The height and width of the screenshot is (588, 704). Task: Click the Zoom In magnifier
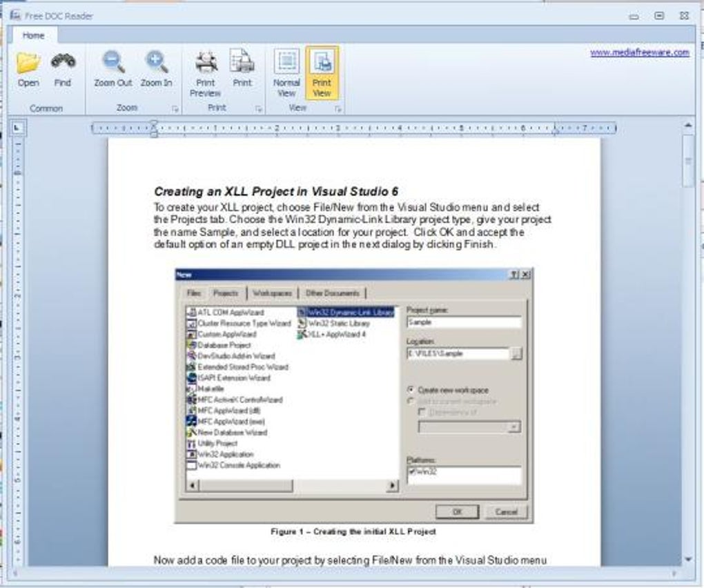pyautogui.click(x=156, y=70)
